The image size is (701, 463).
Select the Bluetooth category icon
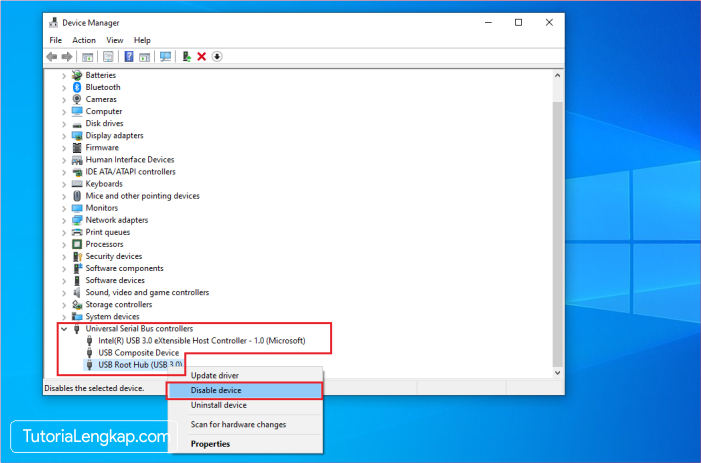[x=77, y=87]
